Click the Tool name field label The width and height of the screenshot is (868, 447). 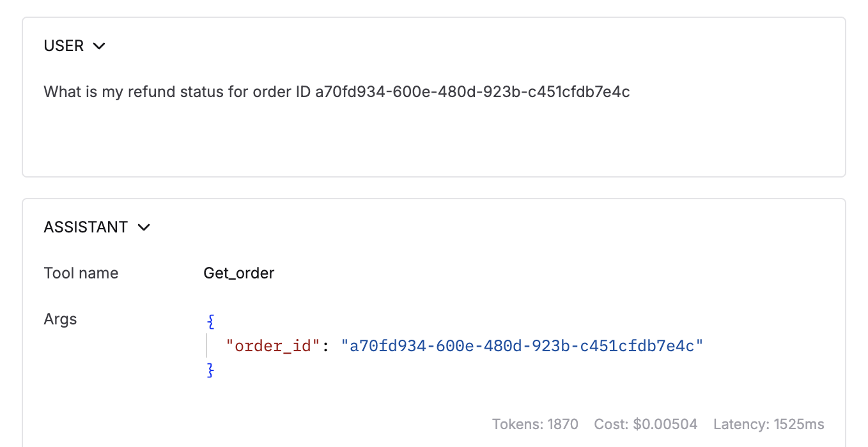click(x=81, y=273)
